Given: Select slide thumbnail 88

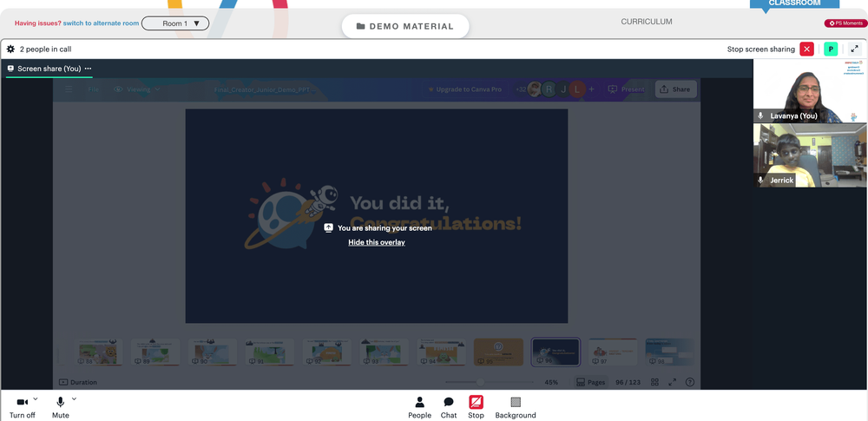Looking at the screenshot, I should click(x=98, y=352).
